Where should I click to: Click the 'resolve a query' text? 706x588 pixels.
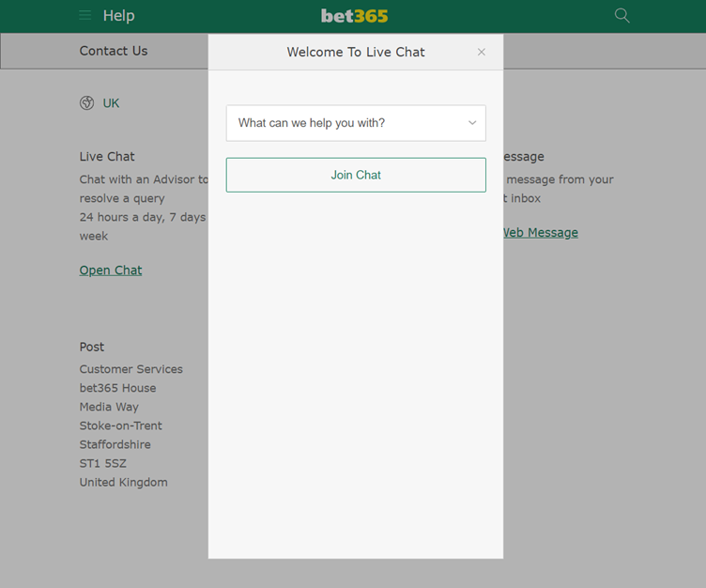click(x=122, y=199)
